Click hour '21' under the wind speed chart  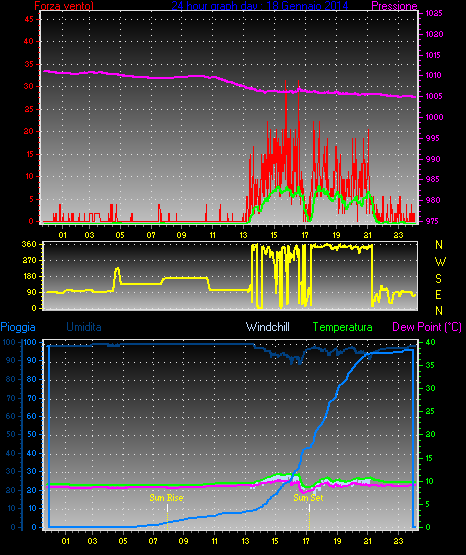(368, 235)
